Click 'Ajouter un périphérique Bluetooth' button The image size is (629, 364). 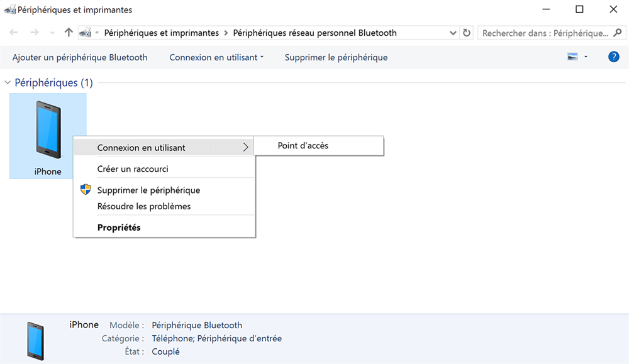[80, 57]
